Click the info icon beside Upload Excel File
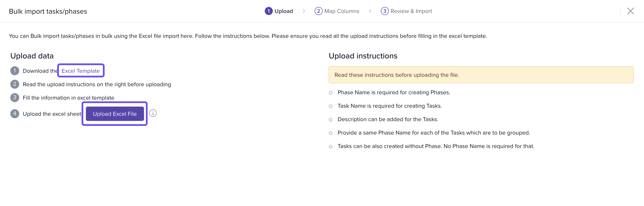The image size is (644, 206). [x=153, y=113]
